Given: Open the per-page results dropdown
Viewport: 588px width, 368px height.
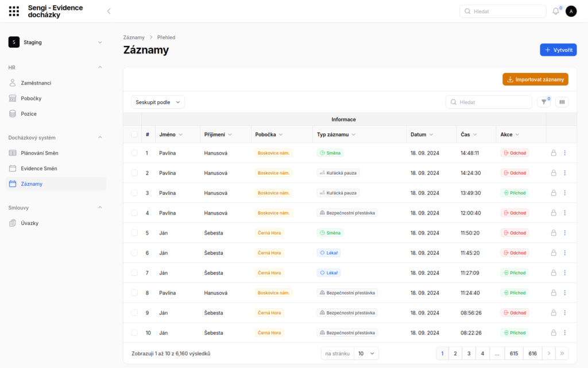Looking at the screenshot, I should [x=366, y=354].
